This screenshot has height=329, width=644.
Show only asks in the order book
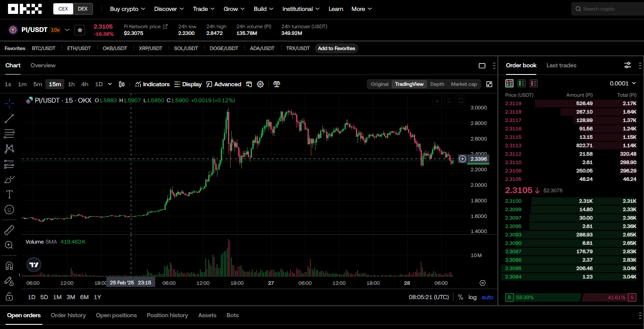click(534, 83)
